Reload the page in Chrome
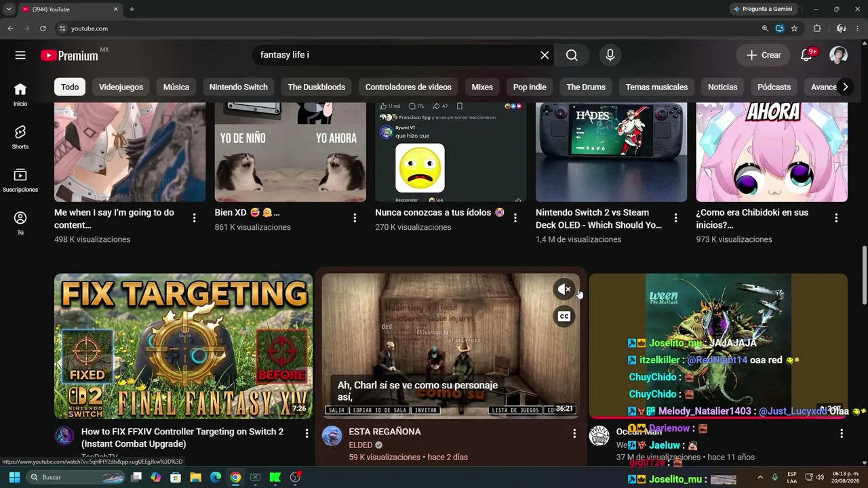 [43, 28]
